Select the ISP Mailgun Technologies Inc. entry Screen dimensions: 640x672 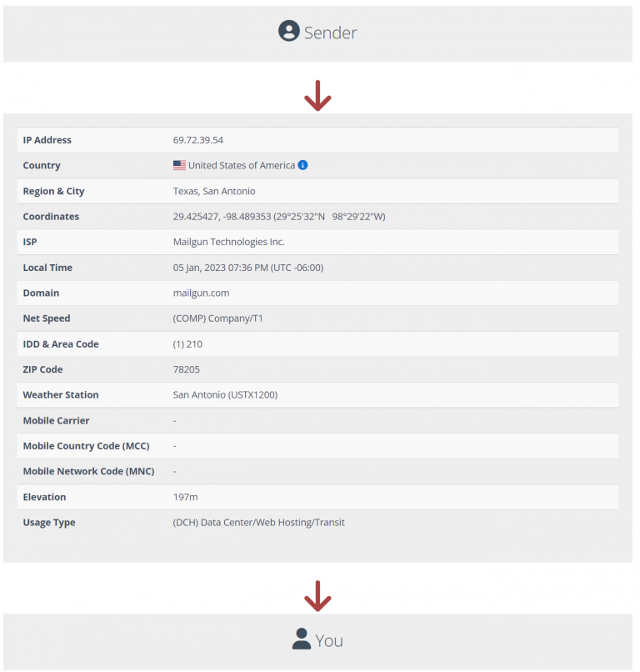click(228, 242)
